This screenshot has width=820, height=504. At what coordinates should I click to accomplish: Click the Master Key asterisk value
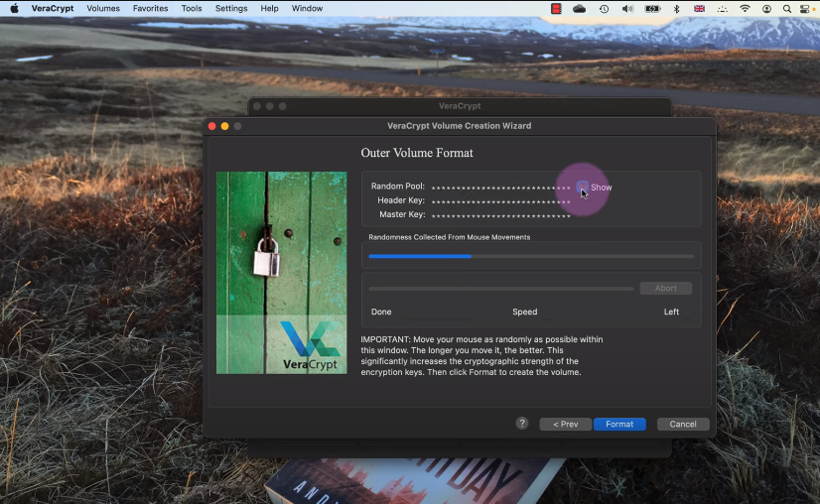[501, 215]
